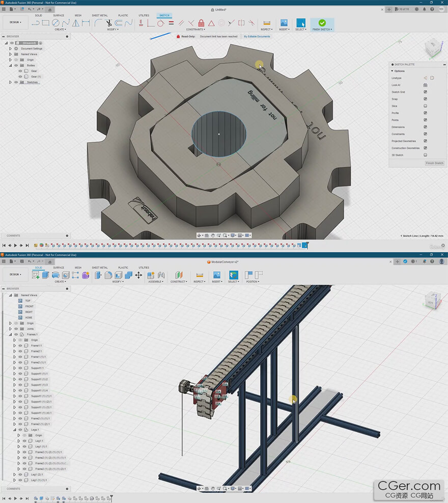
Task: Select the Move/Copy arrows icon in bottom toolbar
Action: (x=138, y=275)
